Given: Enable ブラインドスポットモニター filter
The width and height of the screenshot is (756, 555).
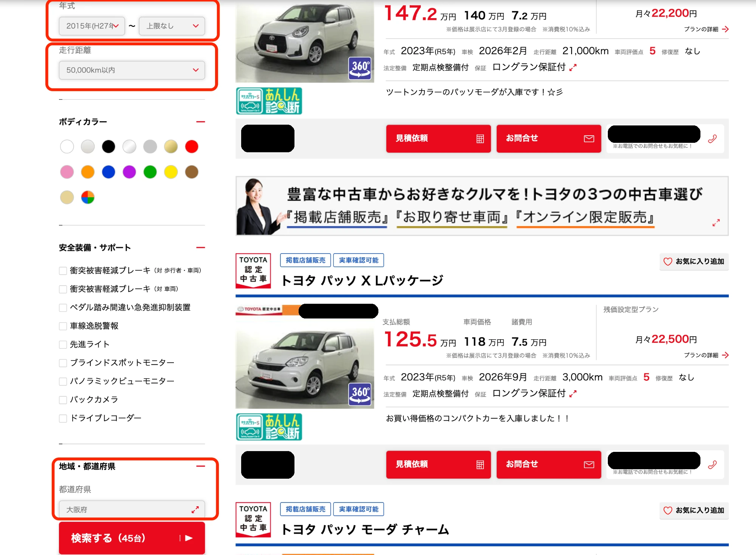Looking at the screenshot, I should 63,363.
